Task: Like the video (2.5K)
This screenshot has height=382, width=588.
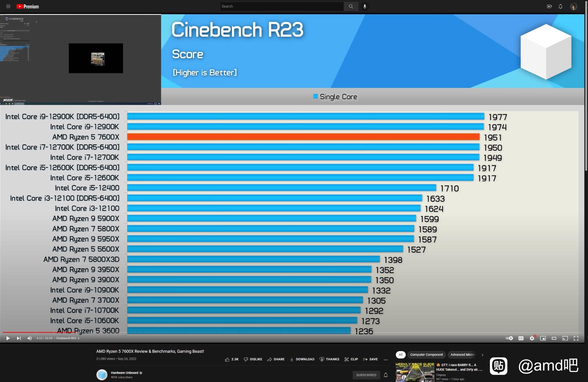Action: coord(232,359)
